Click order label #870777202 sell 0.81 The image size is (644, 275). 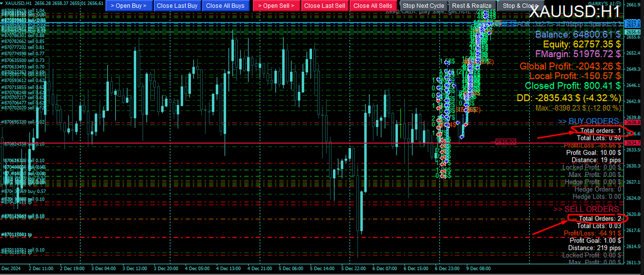pyautogui.click(x=23, y=47)
